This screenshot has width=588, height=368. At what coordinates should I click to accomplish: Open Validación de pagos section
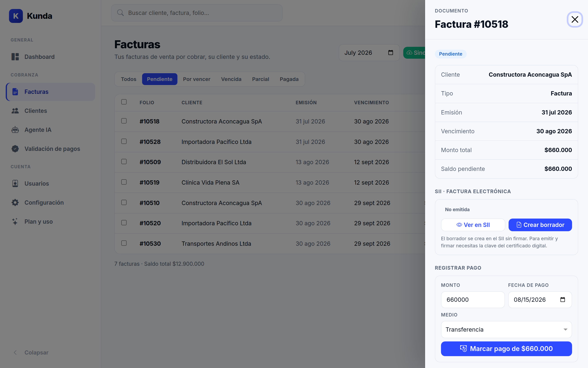coord(51,149)
